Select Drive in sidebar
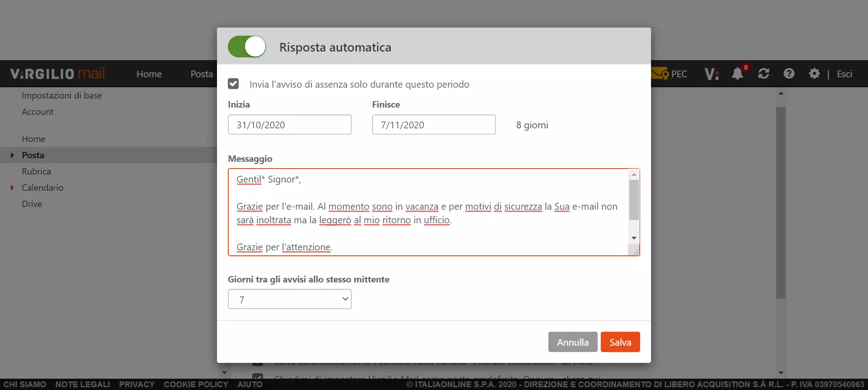This screenshot has width=868, height=390. tap(32, 204)
